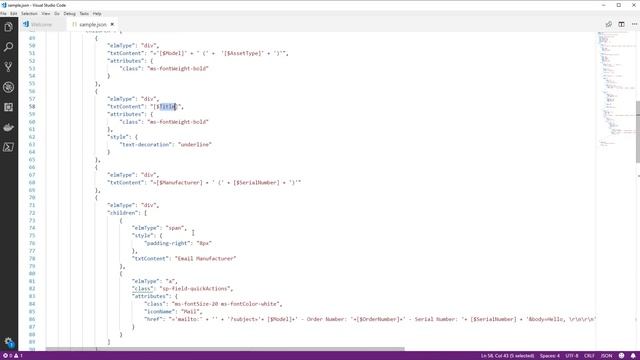This screenshot has height=360, width=640.
Task: Click the selected word Title on line 58
Action: [167, 107]
